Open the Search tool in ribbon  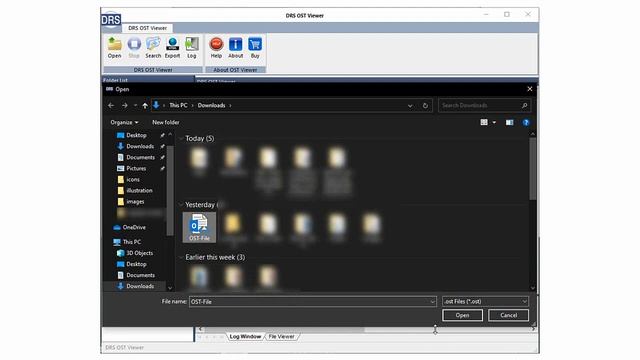tap(153, 47)
